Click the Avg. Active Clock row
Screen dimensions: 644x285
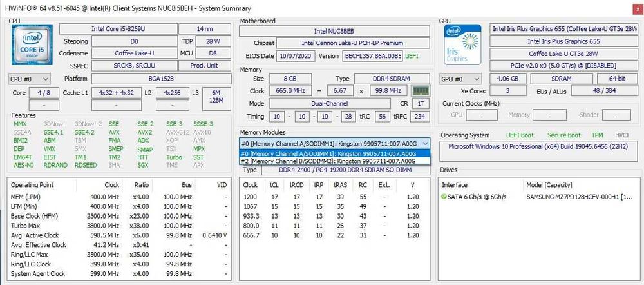[119, 235]
